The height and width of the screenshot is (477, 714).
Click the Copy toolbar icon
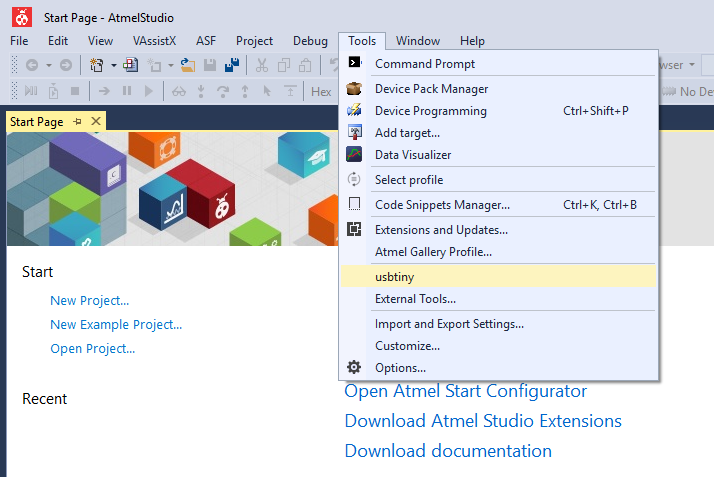point(284,65)
